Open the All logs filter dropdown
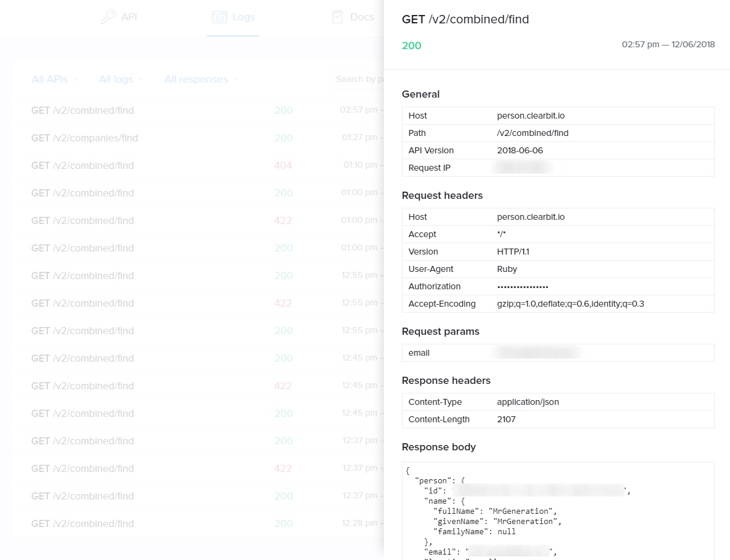The height and width of the screenshot is (560, 730). click(x=120, y=79)
